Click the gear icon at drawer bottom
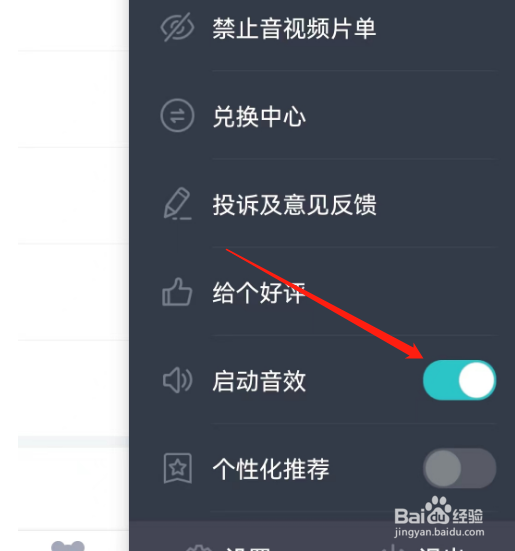The image size is (515, 551). coord(199,548)
